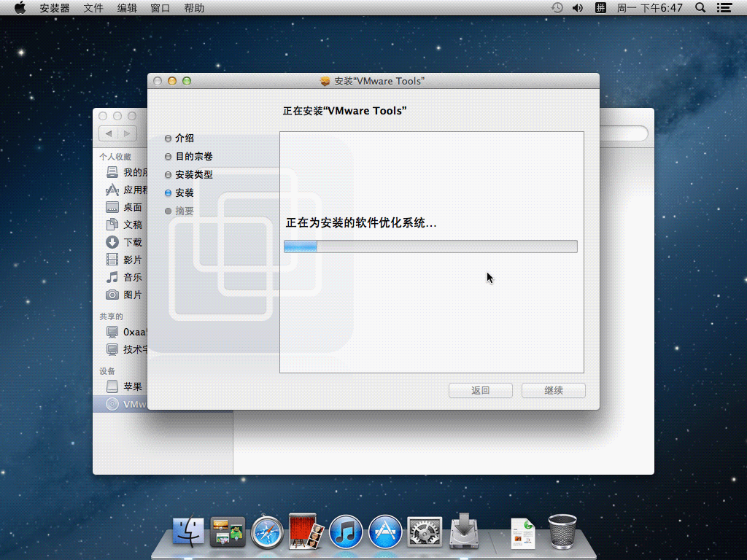747x560 pixels.
Task: Select shared computer 0xaa in Finder sidebar
Action: tap(126, 332)
